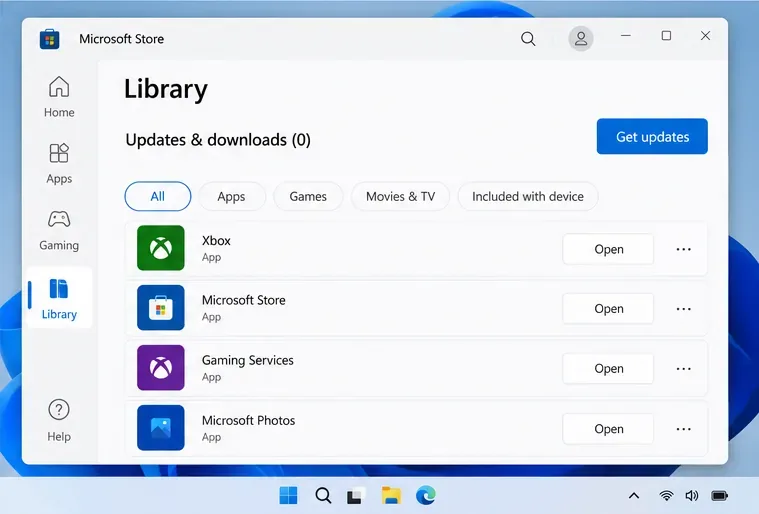Open Gaming Services
The image size is (759, 514).
pos(608,369)
